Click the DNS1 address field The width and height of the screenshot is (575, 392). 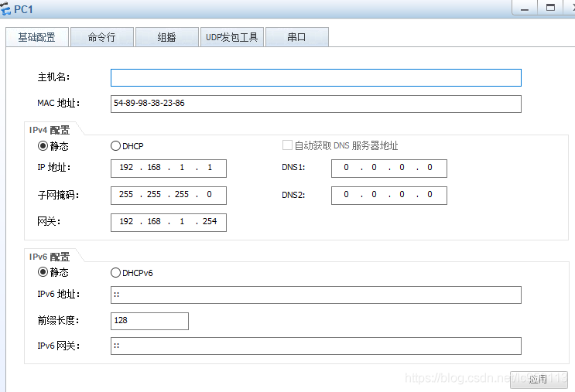(x=389, y=168)
